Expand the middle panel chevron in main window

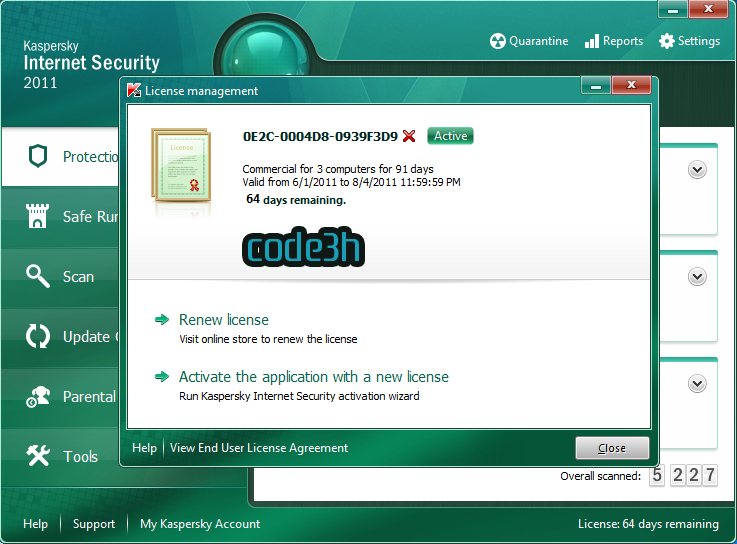(x=697, y=276)
